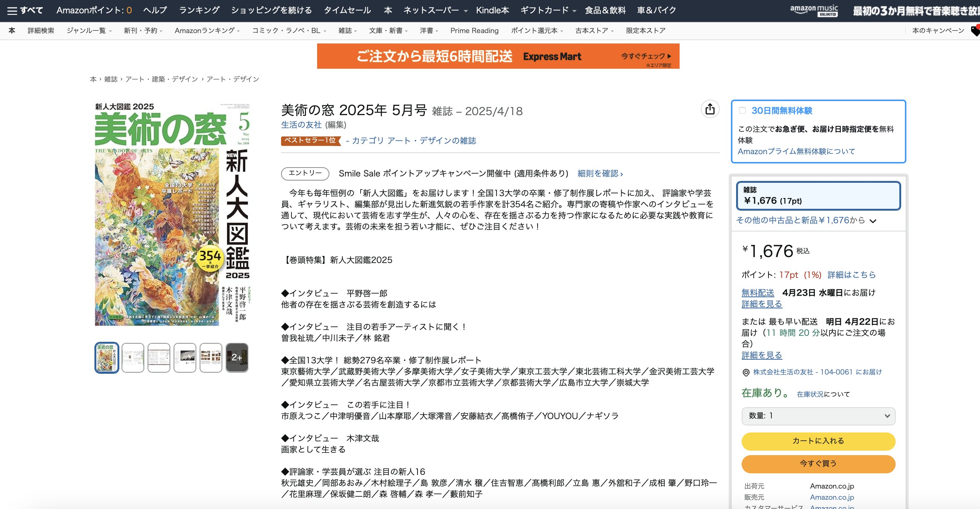Open the 文庫・新書 submenu
Image resolution: width=980 pixels, height=509 pixels.
click(388, 30)
